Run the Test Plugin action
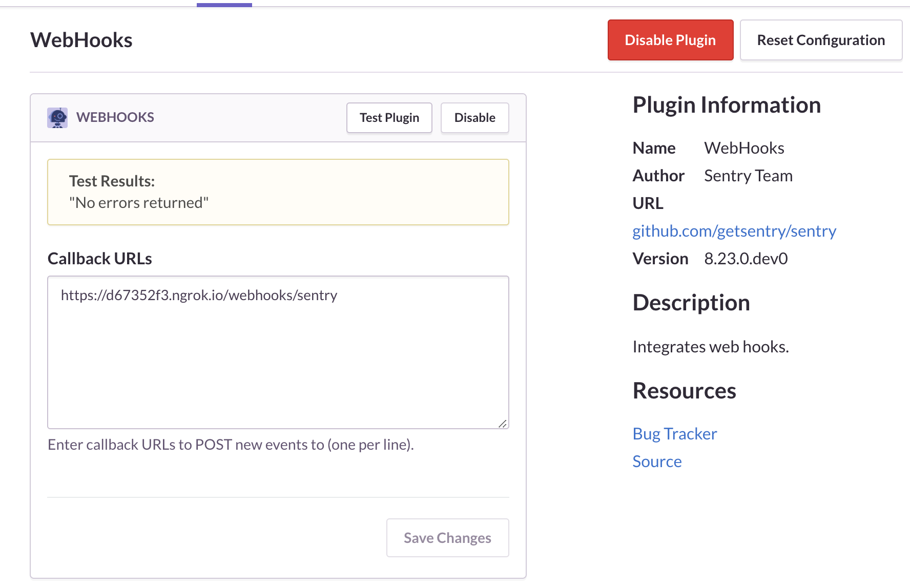 tap(389, 118)
